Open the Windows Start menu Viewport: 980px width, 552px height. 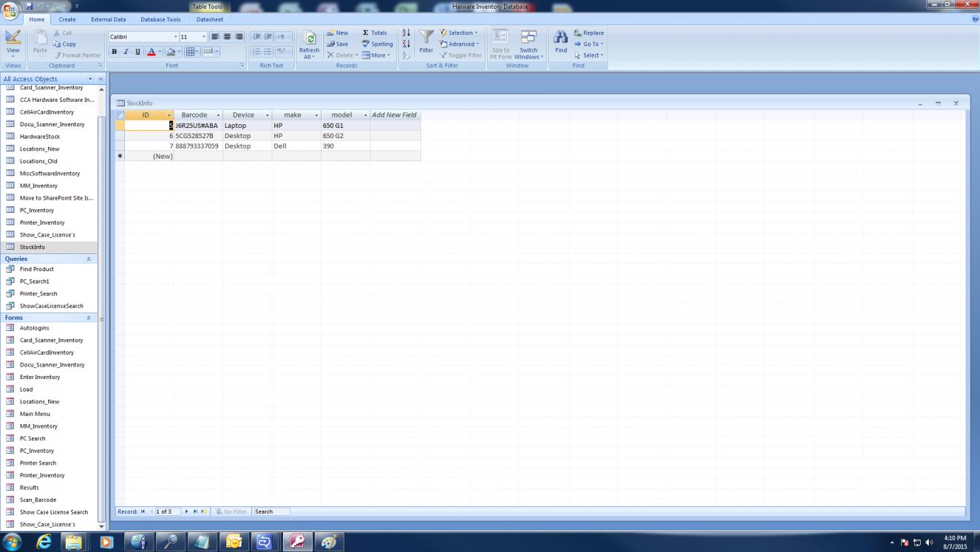click(13, 542)
